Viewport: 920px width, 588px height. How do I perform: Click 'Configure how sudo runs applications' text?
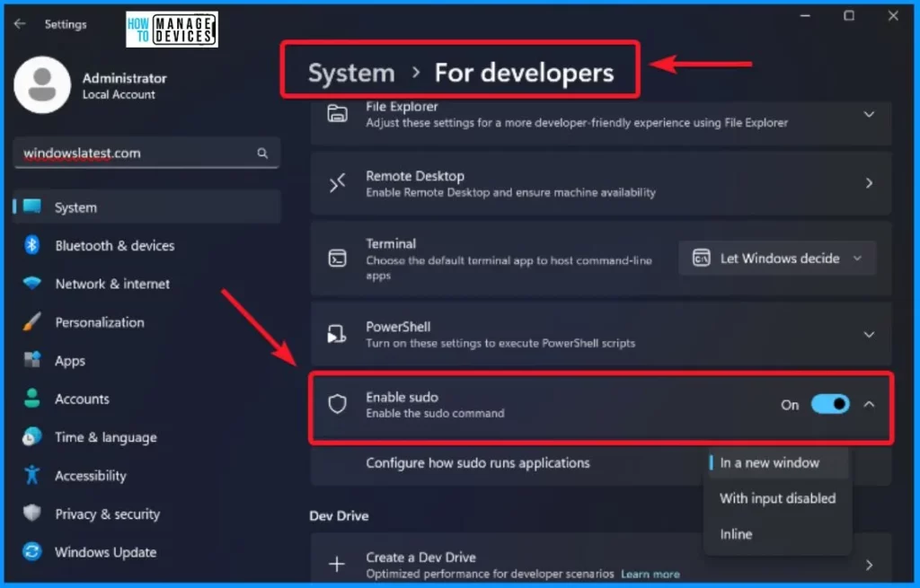click(478, 462)
